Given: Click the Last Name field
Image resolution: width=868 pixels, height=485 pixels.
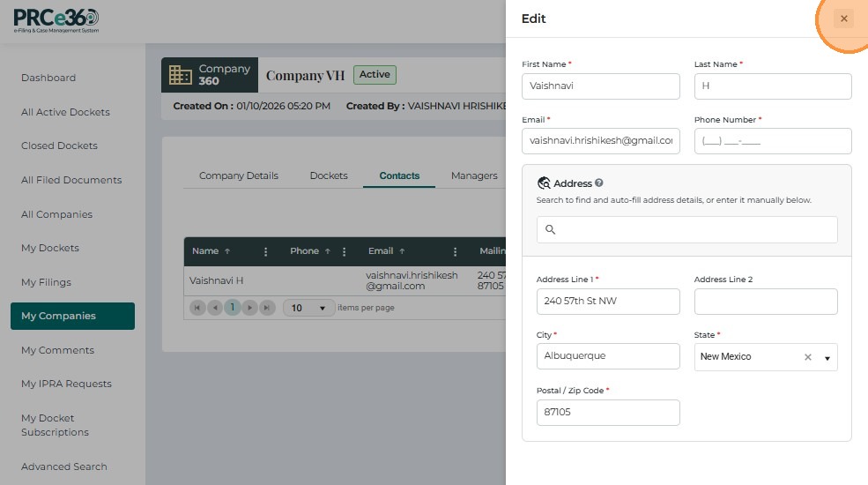Looking at the screenshot, I should (x=773, y=86).
